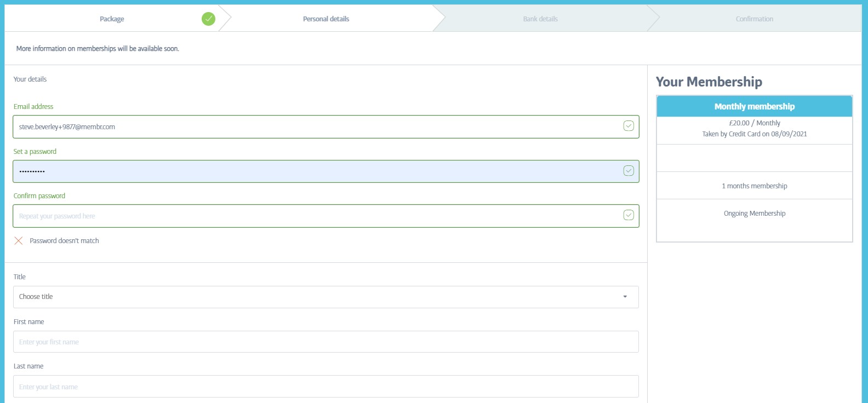Click the Confirm password field

[326, 216]
